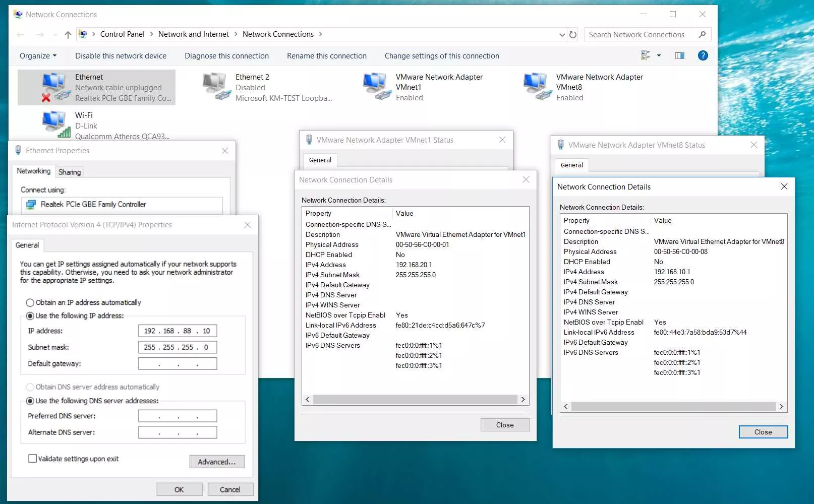
Task: Expand the view options dropdown arrow
Action: pos(659,55)
